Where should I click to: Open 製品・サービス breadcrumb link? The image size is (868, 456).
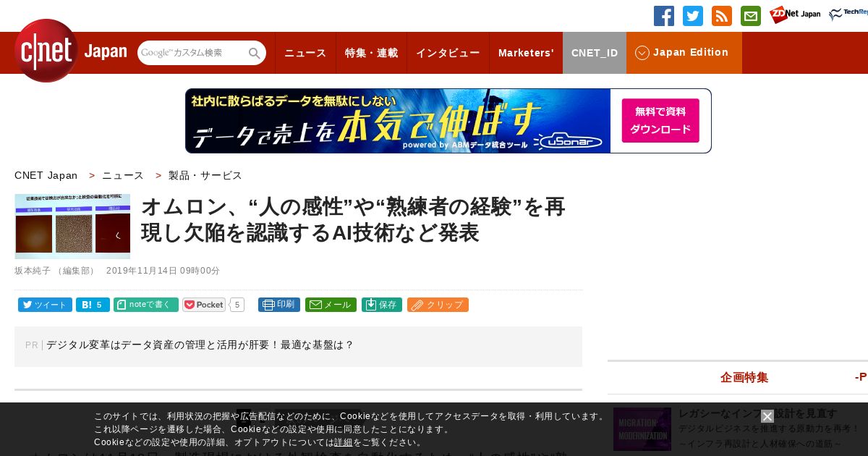point(205,175)
